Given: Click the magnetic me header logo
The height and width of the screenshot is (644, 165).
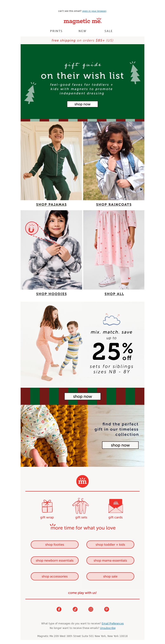Looking at the screenshot, I should 82,21.
